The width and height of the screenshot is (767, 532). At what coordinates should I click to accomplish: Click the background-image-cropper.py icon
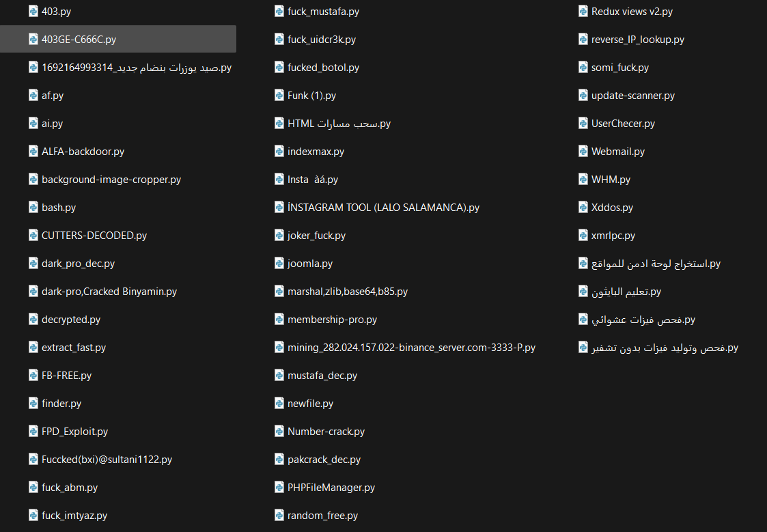point(33,180)
